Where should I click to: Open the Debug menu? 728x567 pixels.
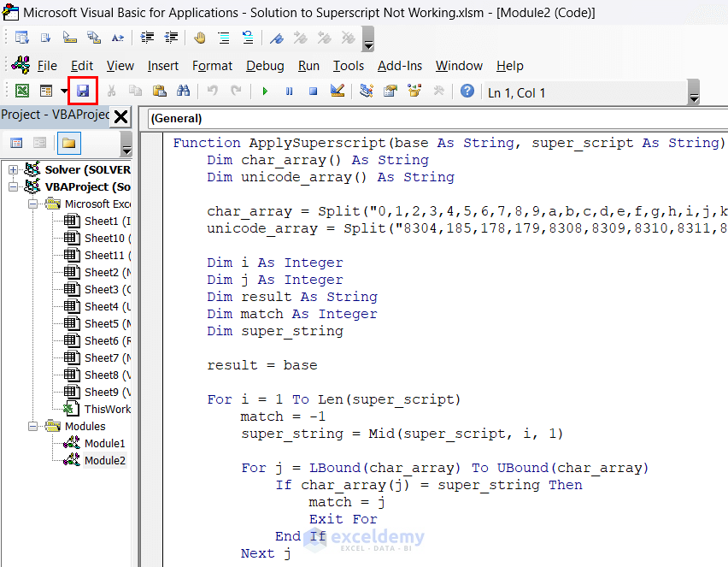click(265, 66)
